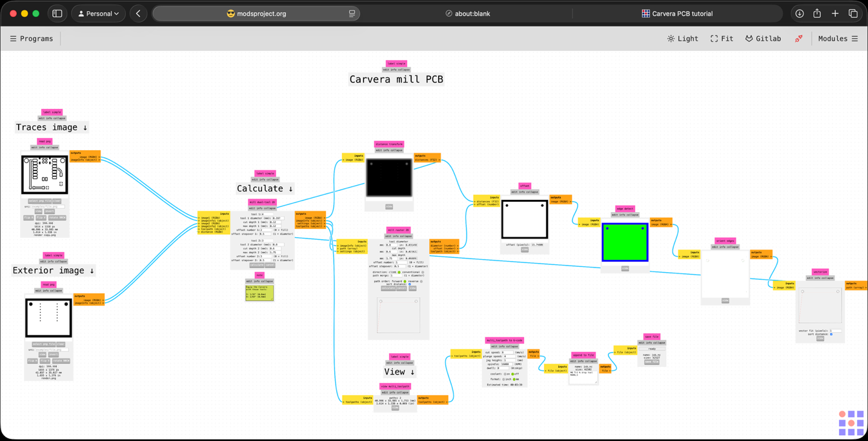
Task: Show the tab overview
Action: point(853,14)
